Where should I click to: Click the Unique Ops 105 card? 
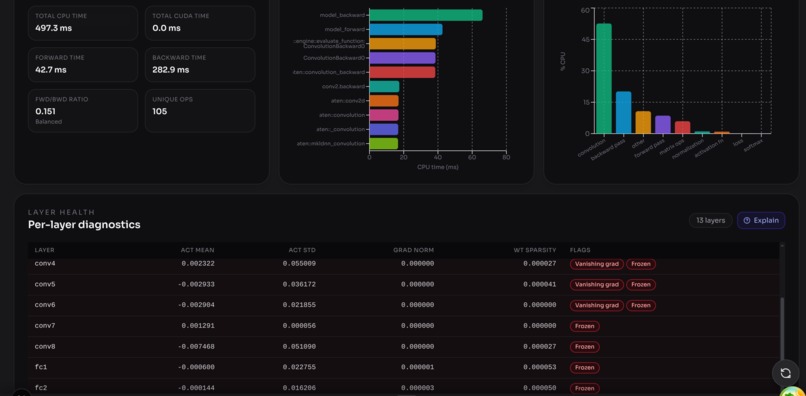point(200,111)
